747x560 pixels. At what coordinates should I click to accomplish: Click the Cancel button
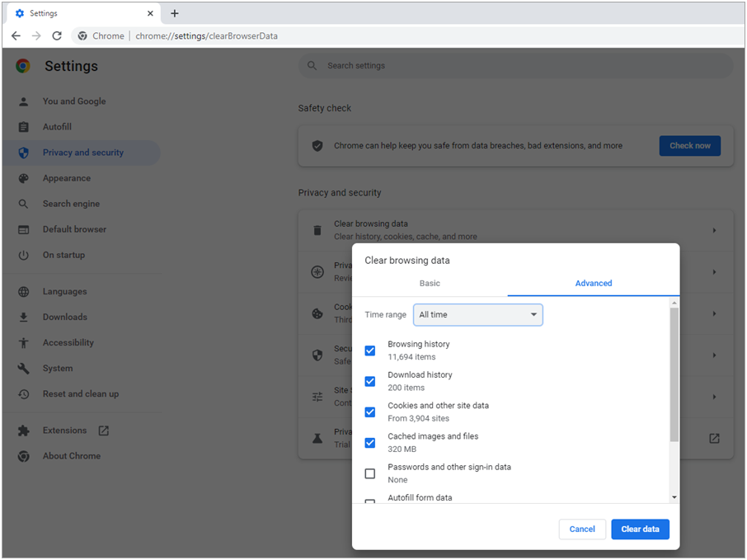coord(582,529)
